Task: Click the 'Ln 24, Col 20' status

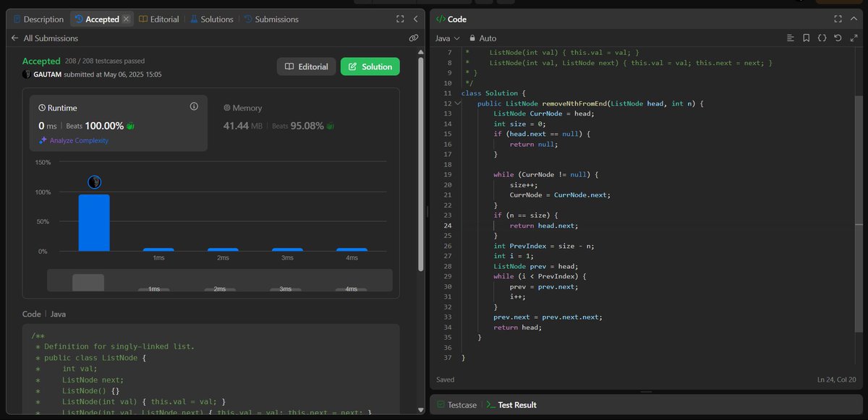Action: (x=835, y=380)
